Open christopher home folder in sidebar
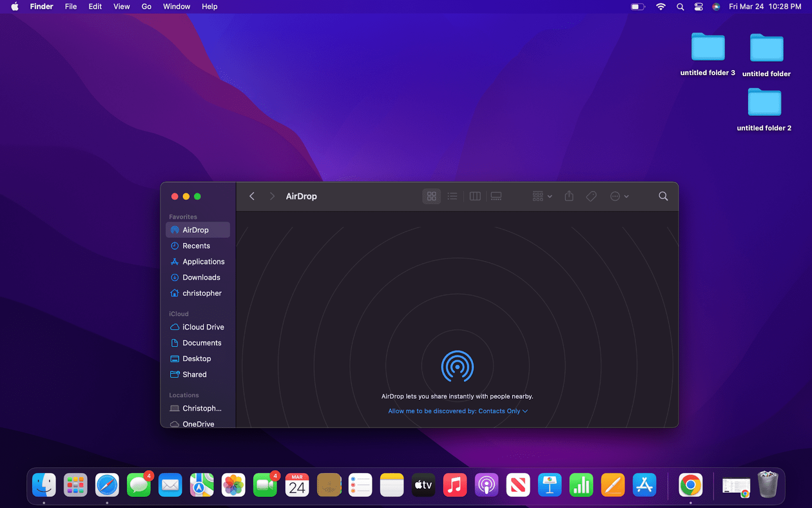Screen dimensions: 812x508 198,293
